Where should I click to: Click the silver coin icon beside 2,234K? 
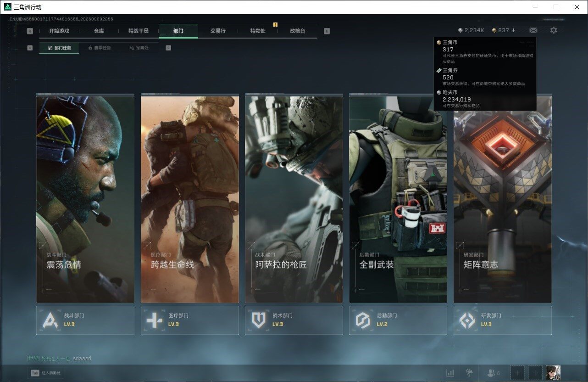point(460,30)
